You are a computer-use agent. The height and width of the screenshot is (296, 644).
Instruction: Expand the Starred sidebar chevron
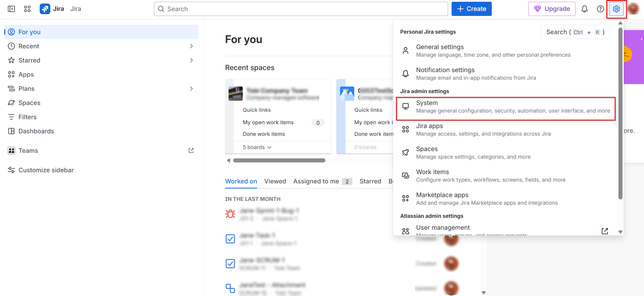pos(191,60)
